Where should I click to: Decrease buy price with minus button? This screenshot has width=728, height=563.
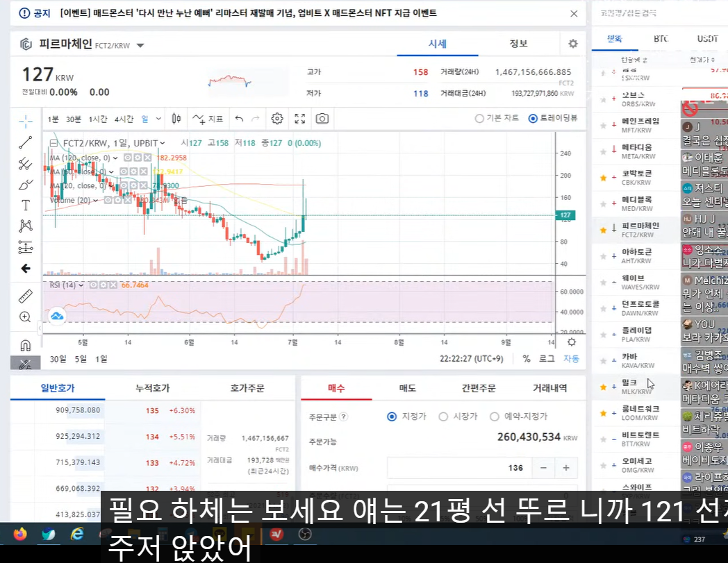click(543, 468)
